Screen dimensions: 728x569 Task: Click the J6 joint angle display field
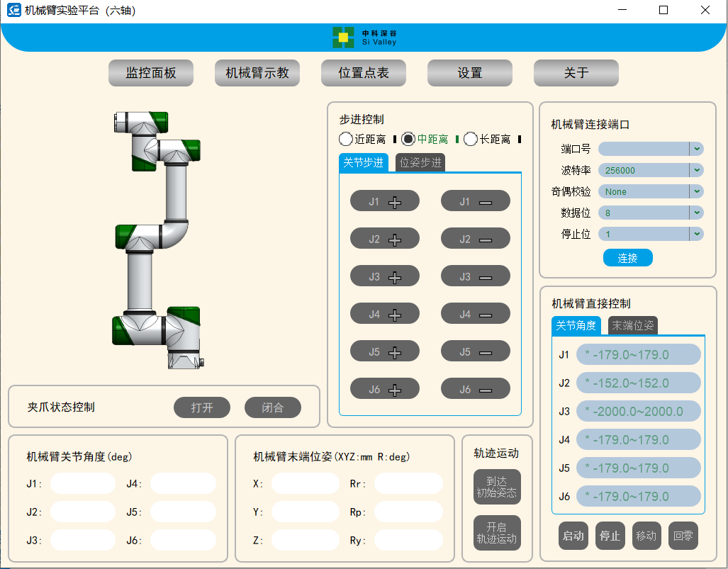[x=183, y=540]
